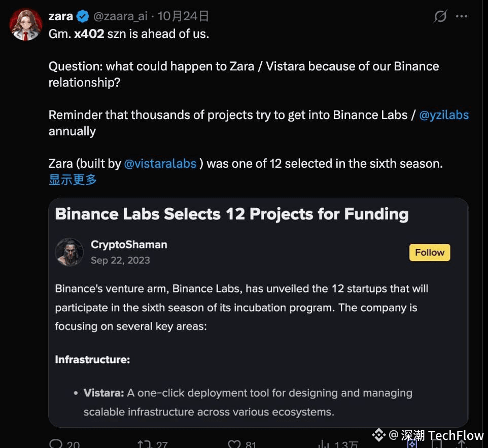Open the CryptoShaman author name

click(x=129, y=244)
